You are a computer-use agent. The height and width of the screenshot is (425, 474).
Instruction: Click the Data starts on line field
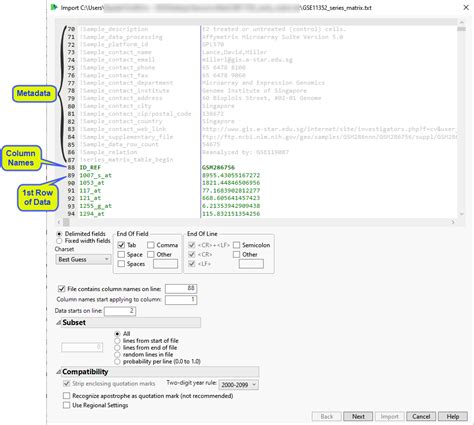pyautogui.click(x=120, y=311)
